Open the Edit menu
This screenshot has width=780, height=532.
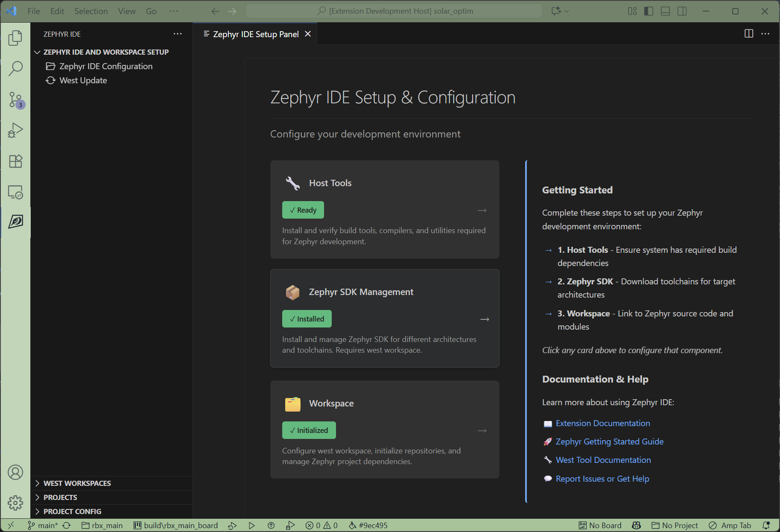point(57,11)
